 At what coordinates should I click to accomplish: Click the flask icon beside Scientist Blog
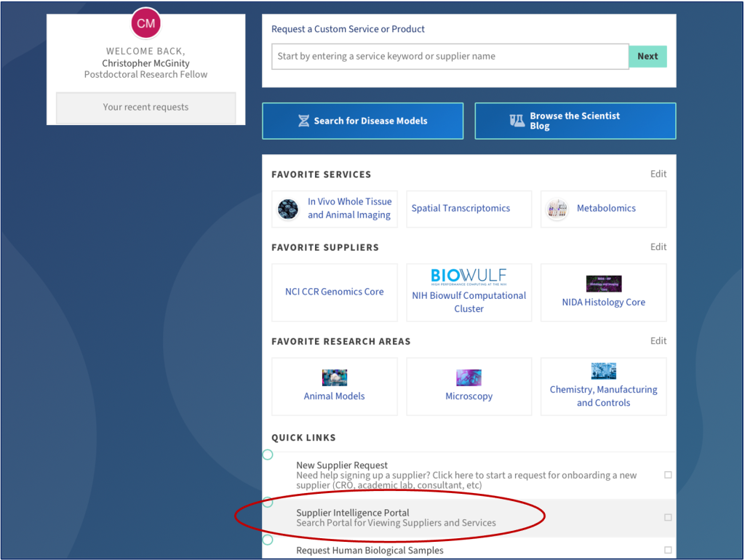pyautogui.click(x=517, y=121)
